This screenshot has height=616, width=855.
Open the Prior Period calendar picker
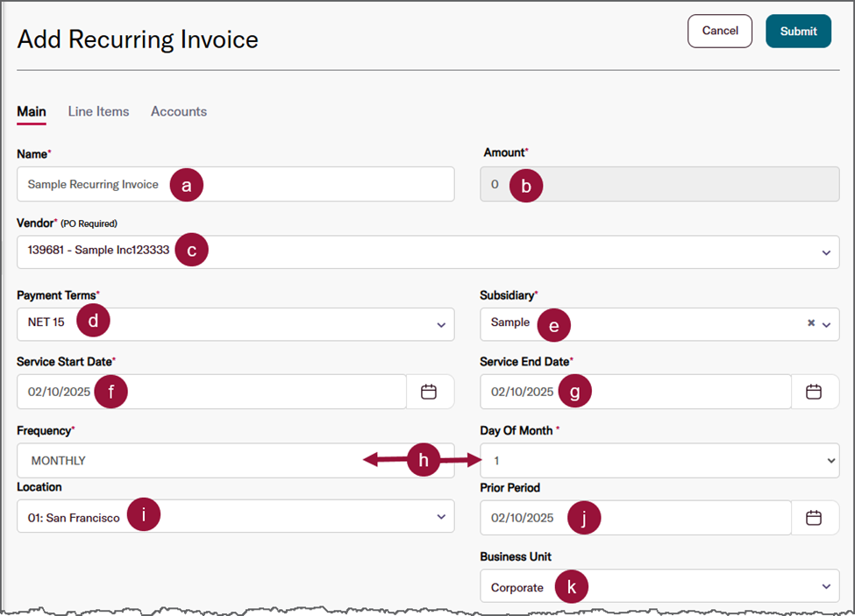coord(814,518)
